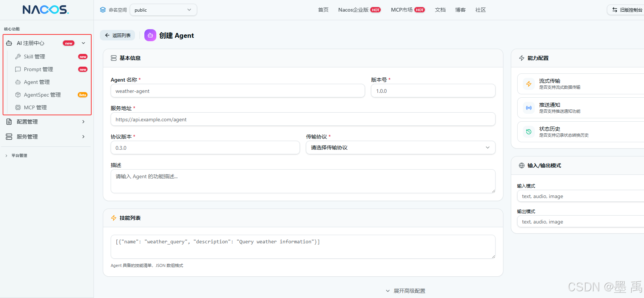Click the Nacos logo
644x298 pixels.
click(x=46, y=10)
